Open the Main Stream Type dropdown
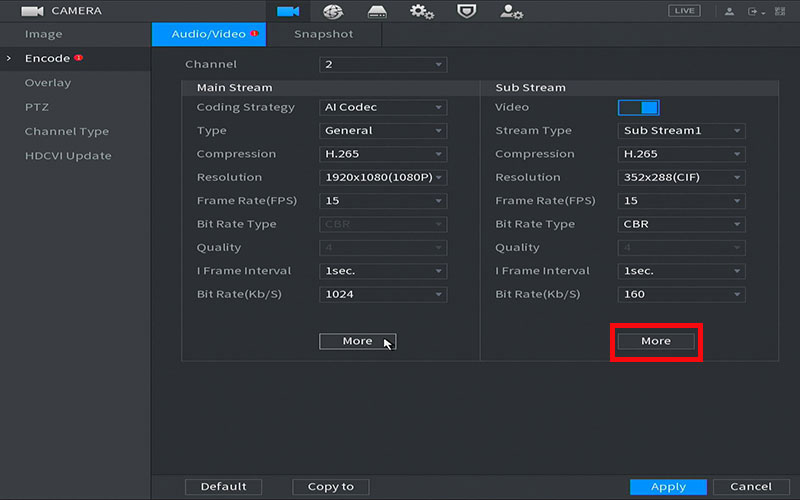The image size is (800, 500). click(x=383, y=131)
